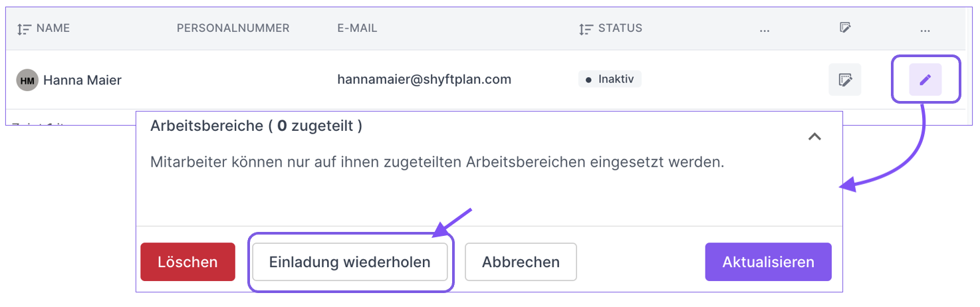Click the Inaktiv status badge
This screenshot has width=980, height=307.
(610, 79)
